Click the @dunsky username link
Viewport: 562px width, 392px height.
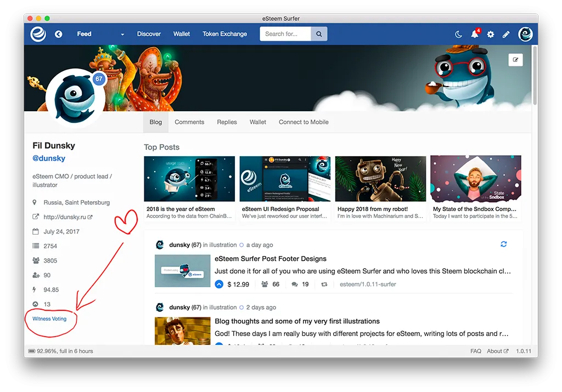(x=49, y=158)
